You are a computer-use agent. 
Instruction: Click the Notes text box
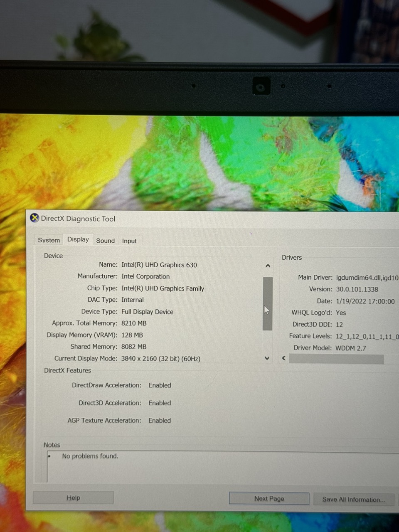[x=223, y=467]
